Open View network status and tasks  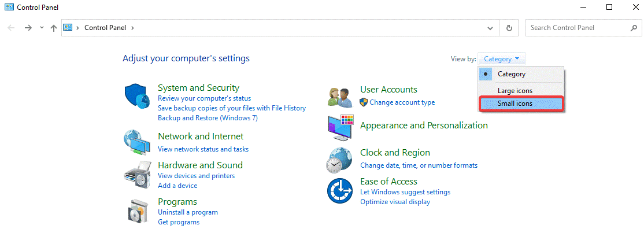(x=203, y=149)
